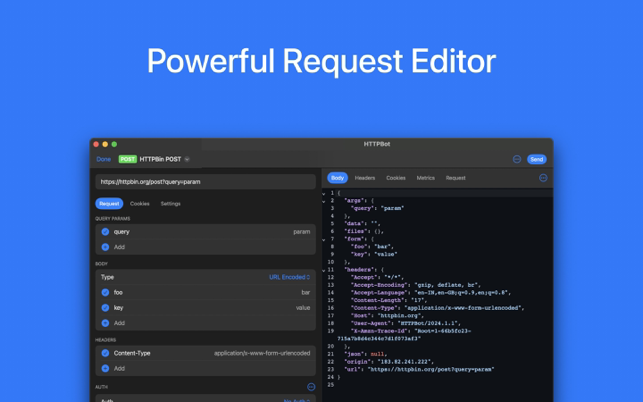Select the response Body tab
Image resolution: width=643 pixels, height=402 pixels.
click(337, 178)
